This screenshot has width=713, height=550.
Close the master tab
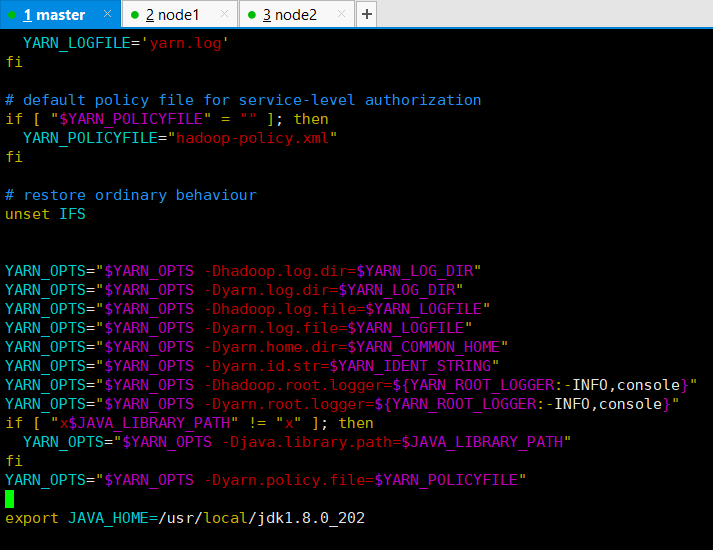(x=107, y=14)
